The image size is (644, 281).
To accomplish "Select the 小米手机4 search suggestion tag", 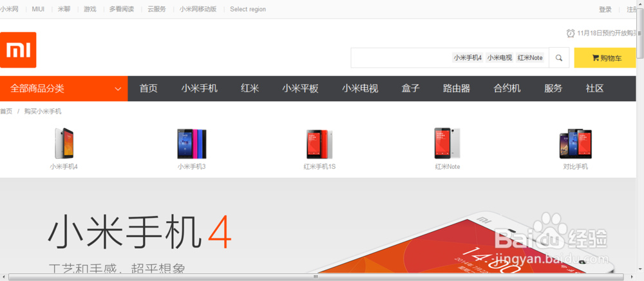I will [x=468, y=58].
